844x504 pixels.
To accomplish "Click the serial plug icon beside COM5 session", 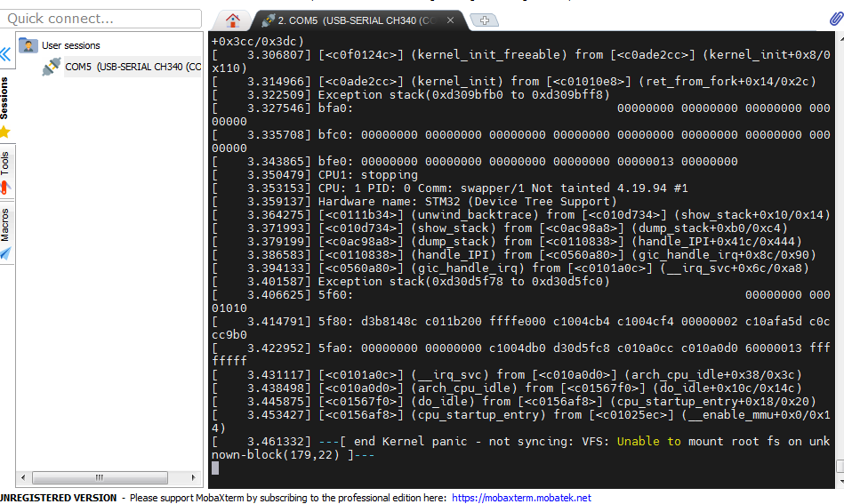I will pos(51,67).
